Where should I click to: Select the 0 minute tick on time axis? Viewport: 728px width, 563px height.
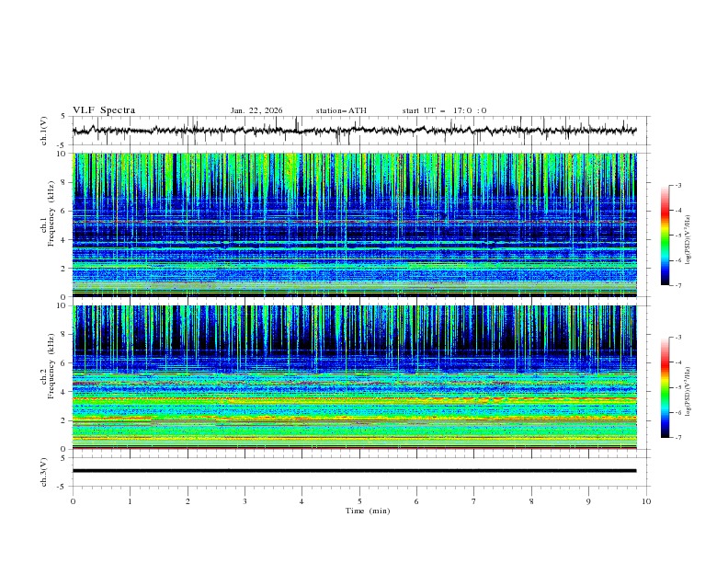pyautogui.click(x=73, y=501)
